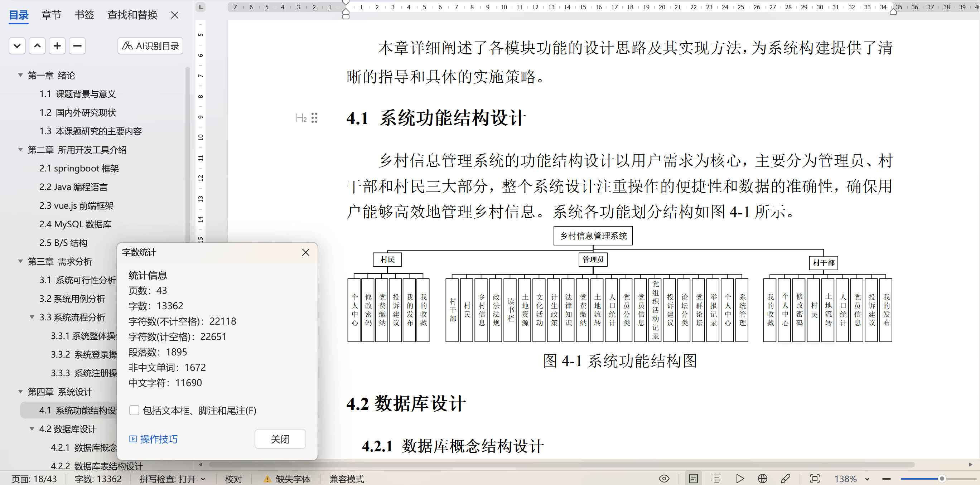Switch to the 章节 tab
This screenshot has width=980, height=485.
(51, 15)
